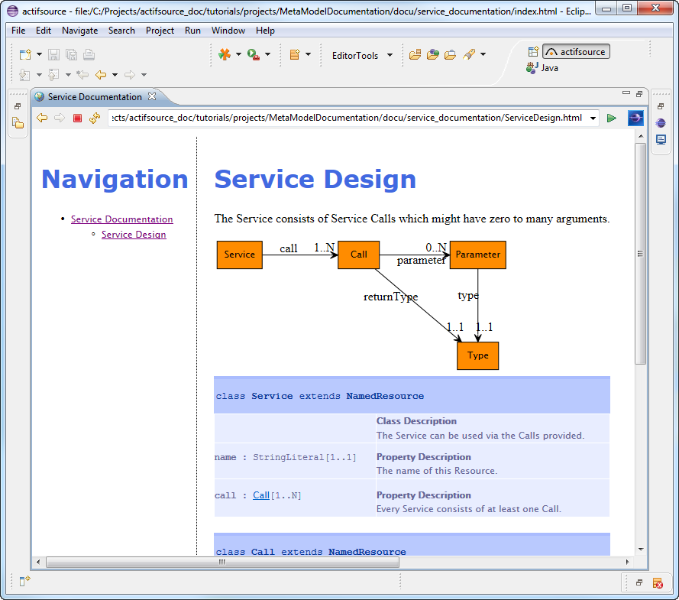Viewport: 679px width, 600px height.
Task: Open the URL history dropdown
Action: pos(593,118)
